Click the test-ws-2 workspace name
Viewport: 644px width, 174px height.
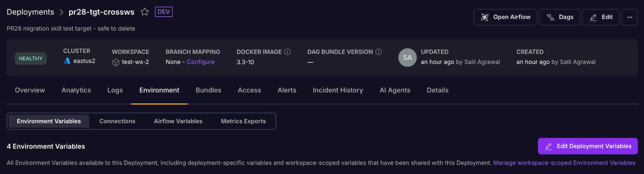pos(136,62)
